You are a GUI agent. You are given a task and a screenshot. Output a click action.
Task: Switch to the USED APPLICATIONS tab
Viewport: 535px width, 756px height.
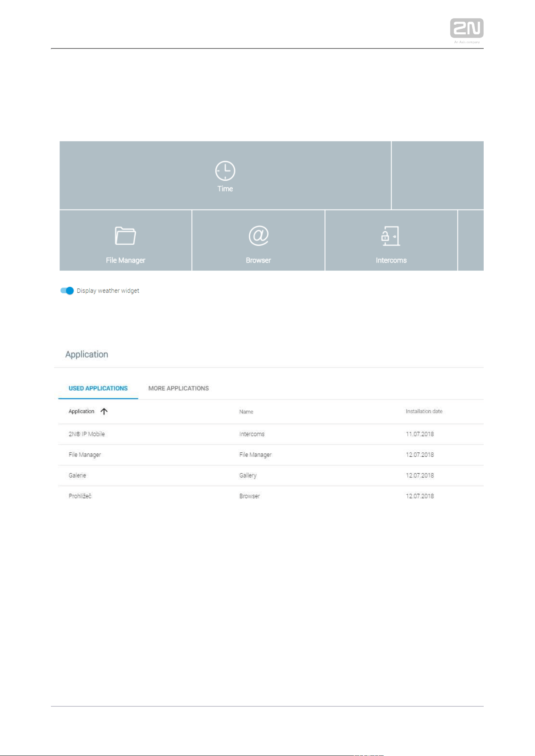(x=98, y=388)
